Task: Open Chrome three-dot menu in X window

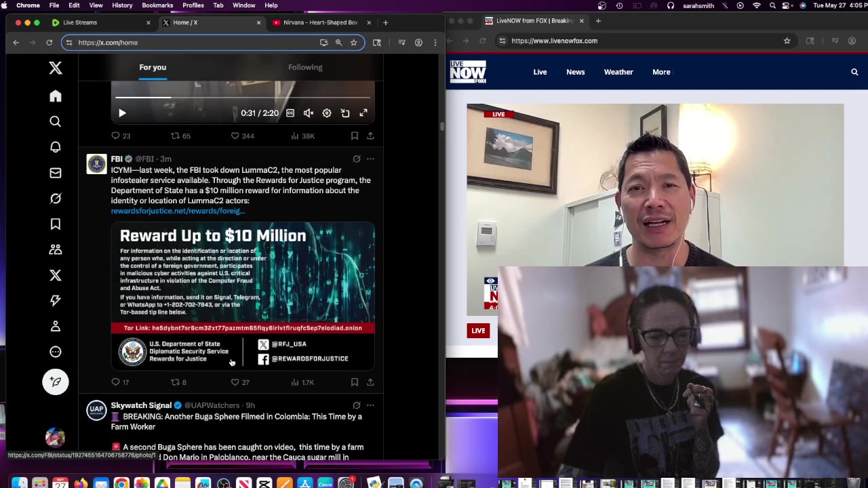Action: 435,42
